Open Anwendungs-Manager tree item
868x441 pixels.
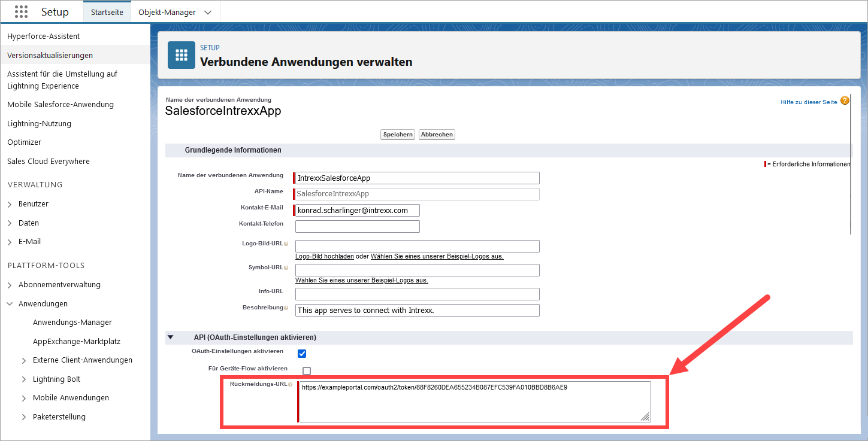point(72,323)
